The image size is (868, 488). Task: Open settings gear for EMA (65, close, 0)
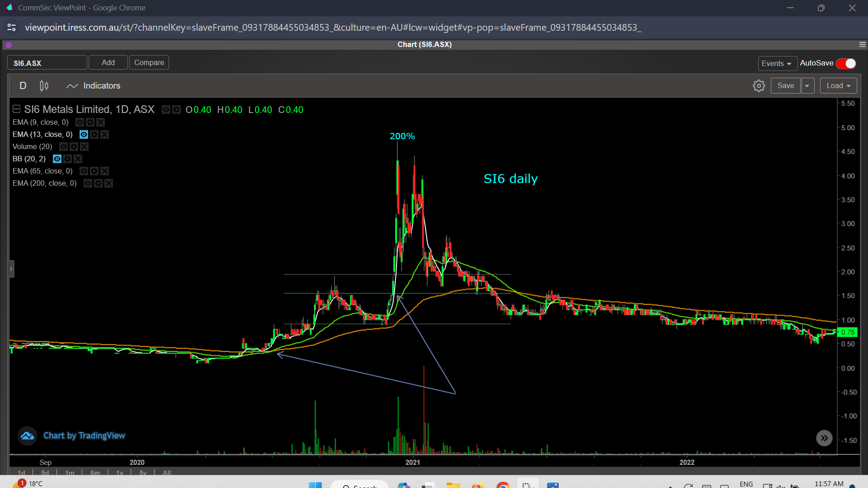(94, 171)
